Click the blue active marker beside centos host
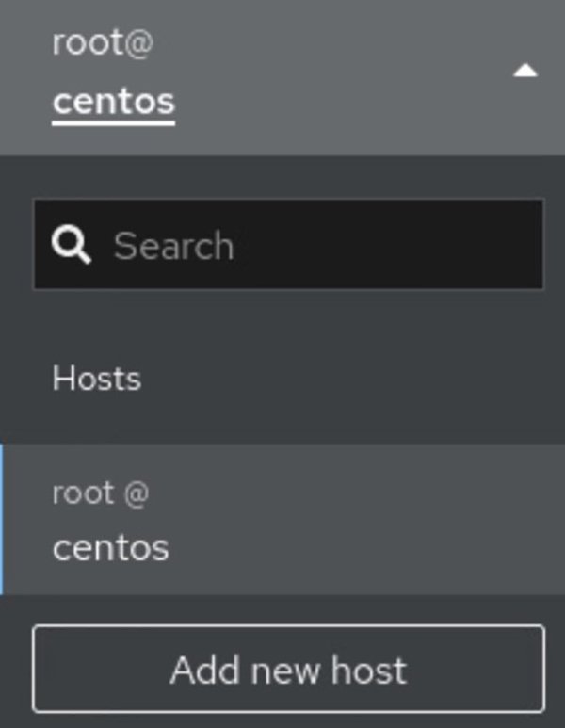The image size is (565, 728). point(2,520)
